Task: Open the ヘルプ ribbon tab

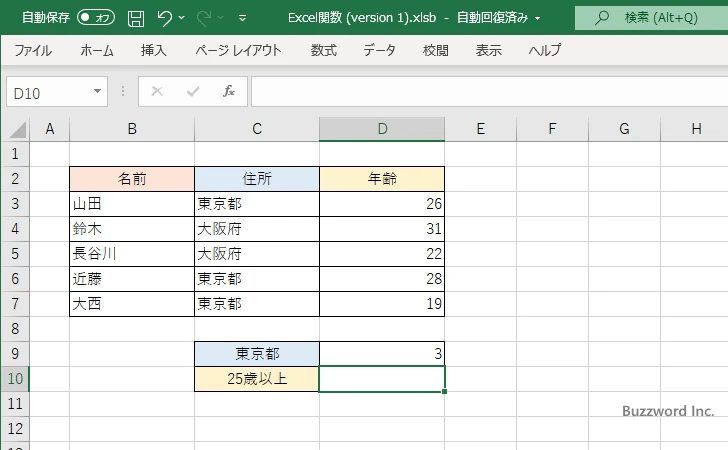Action: pos(545,50)
